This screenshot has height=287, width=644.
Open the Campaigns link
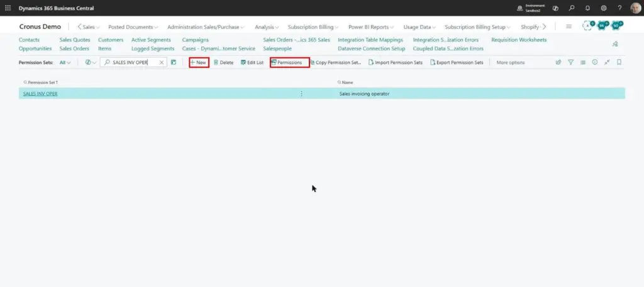[x=196, y=40]
